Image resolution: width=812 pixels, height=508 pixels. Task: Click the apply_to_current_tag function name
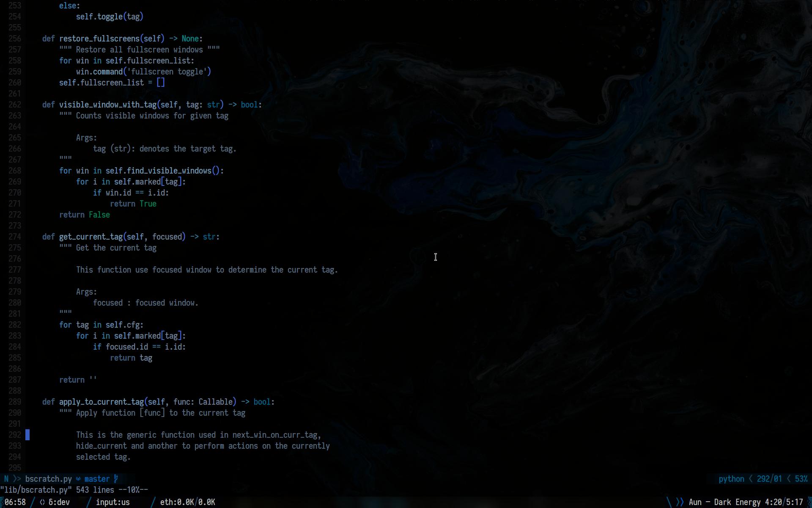pos(101,402)
